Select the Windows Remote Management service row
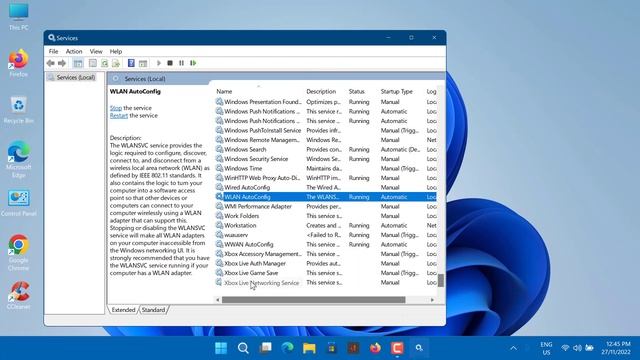 (x=325, y=140)
